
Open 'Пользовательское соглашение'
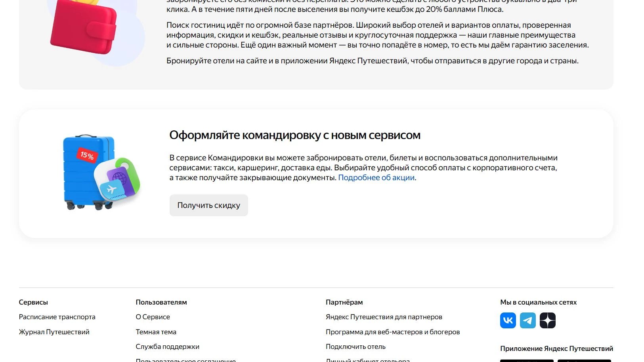tap(185, 360)
